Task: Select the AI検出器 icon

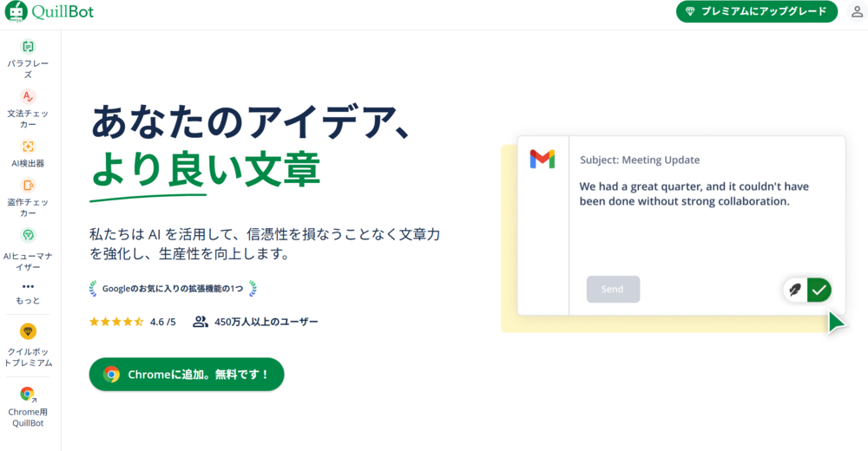Action: [x=28, y=146]
